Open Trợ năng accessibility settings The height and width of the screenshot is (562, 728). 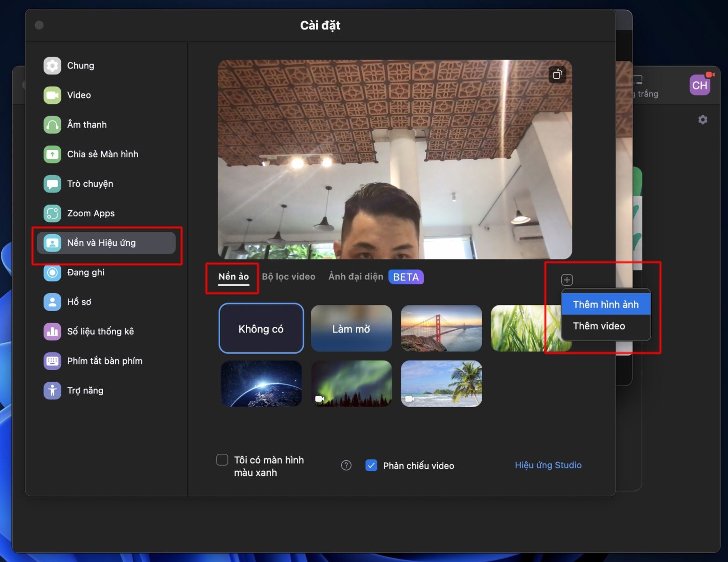point(85,390)
